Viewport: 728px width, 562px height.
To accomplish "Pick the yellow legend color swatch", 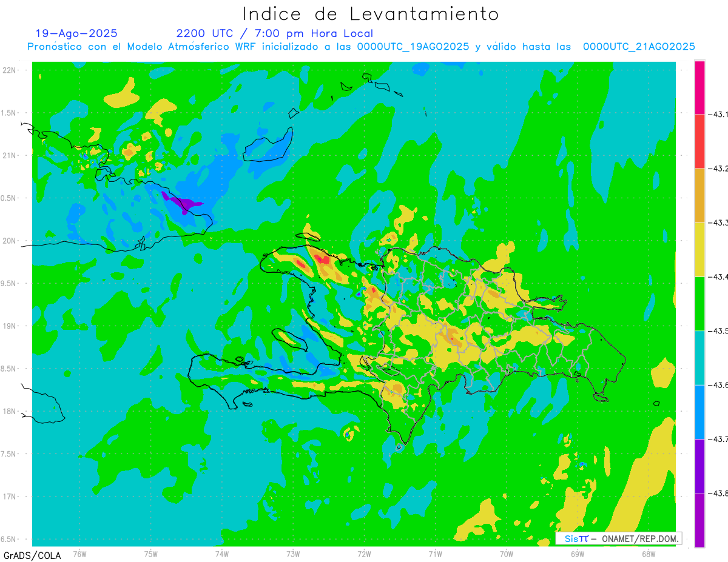I will [x=699, y=249].
